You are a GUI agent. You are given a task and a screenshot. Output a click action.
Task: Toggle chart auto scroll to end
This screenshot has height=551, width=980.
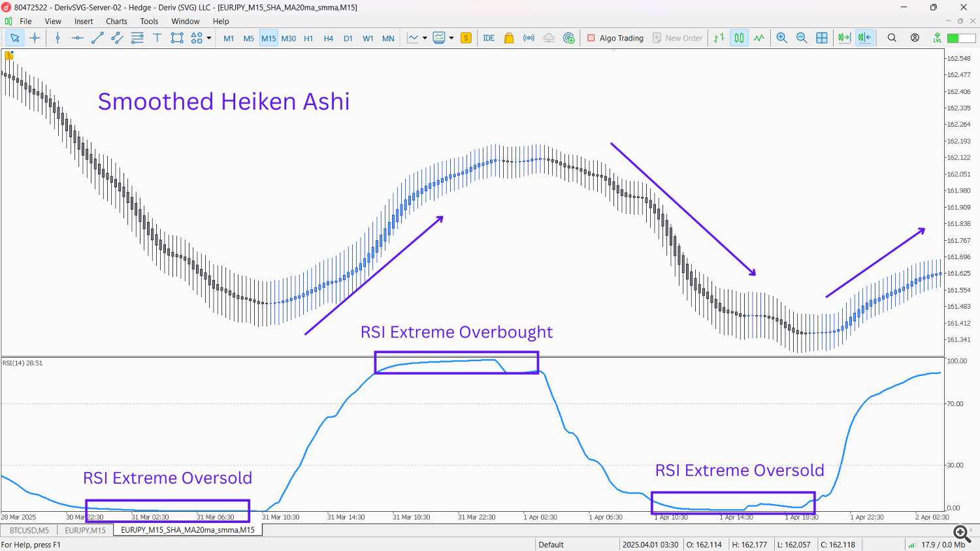coord(844,38)
